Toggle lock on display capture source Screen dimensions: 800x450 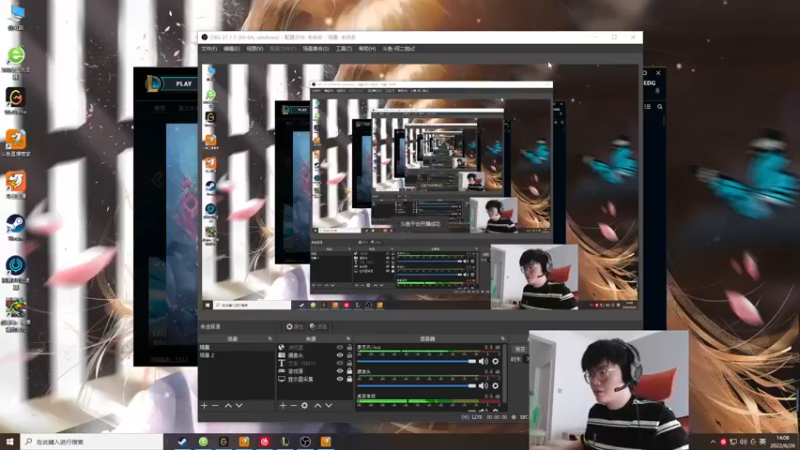click(x=349, y=380)
